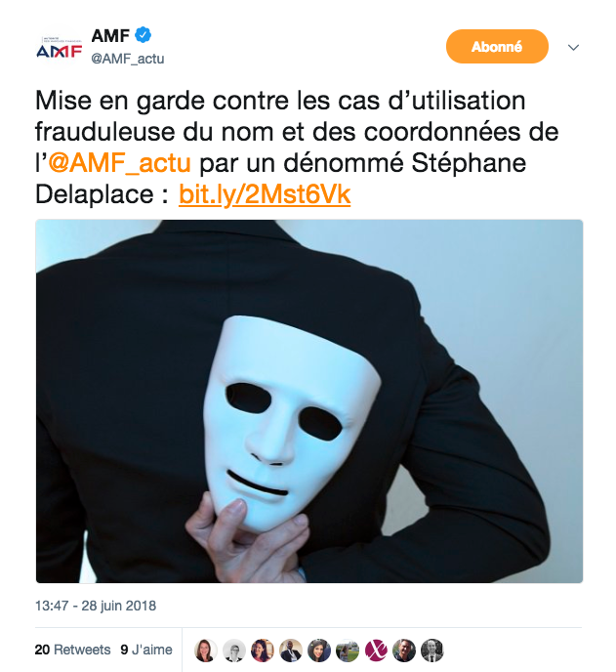
Task: Expand the tweet options chevron
Action: (573, 47)
